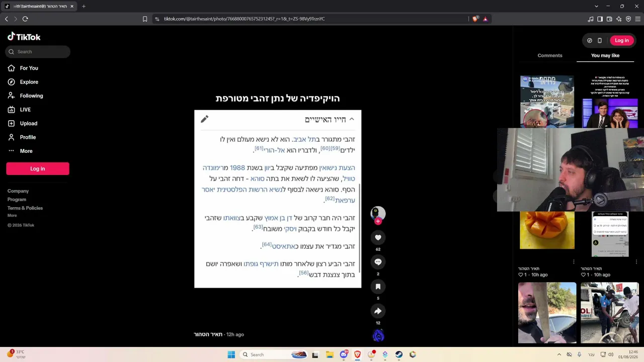Open the creator's avatar above the like button
This screenshot has width=644, height=362.
378,213
